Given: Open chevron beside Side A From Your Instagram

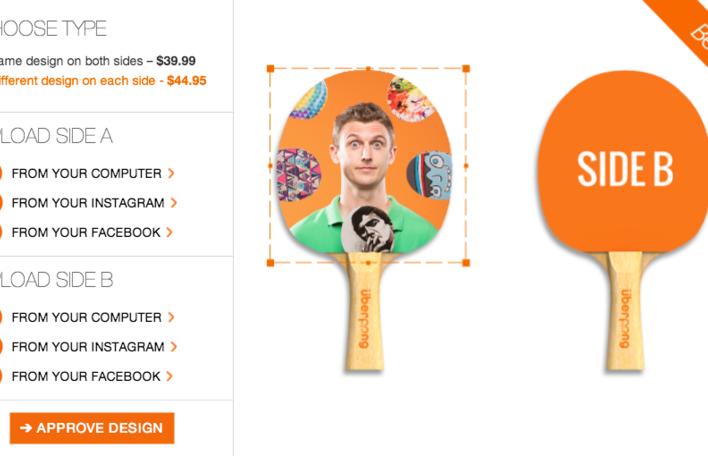Looking at the screenshot, I should [174, 203].
